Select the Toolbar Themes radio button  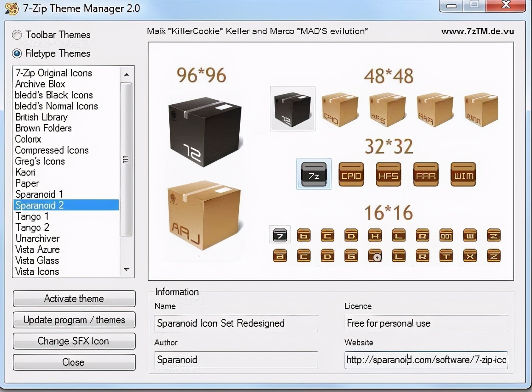point(17,35)
